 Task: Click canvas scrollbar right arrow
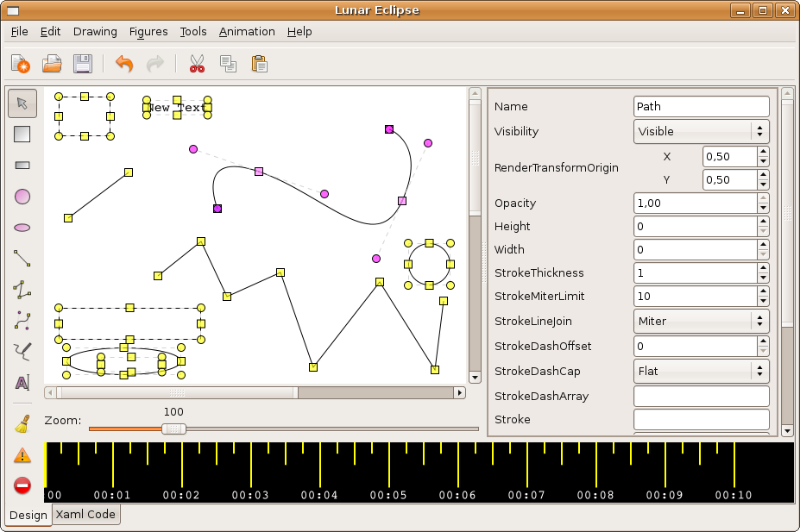pos(460,392)
